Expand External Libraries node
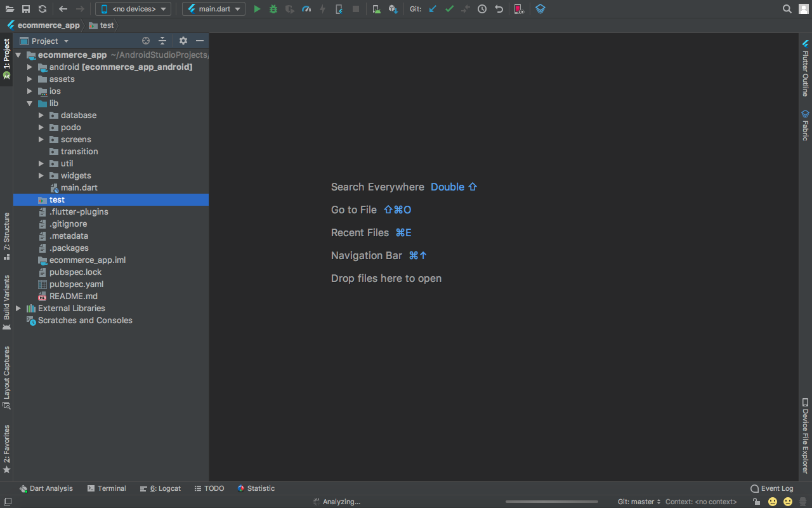Image resolution: width=812 pixels, height=508 pixels. click(18, 308)
